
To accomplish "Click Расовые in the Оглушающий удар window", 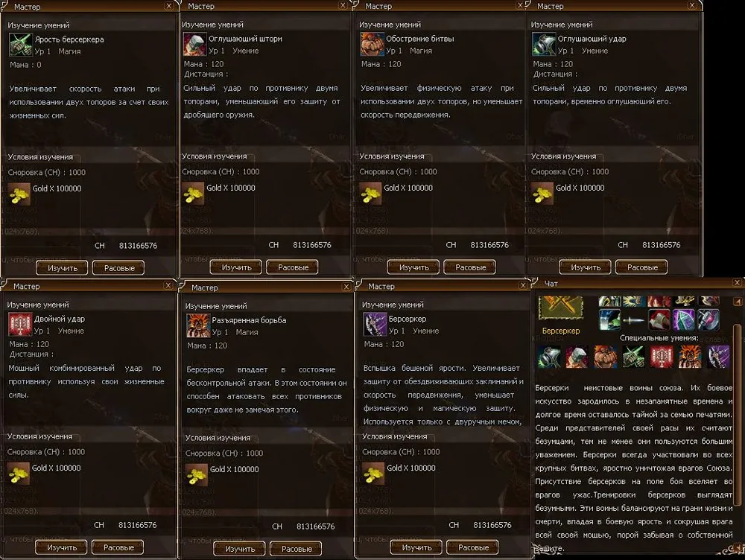I will 642,267.
